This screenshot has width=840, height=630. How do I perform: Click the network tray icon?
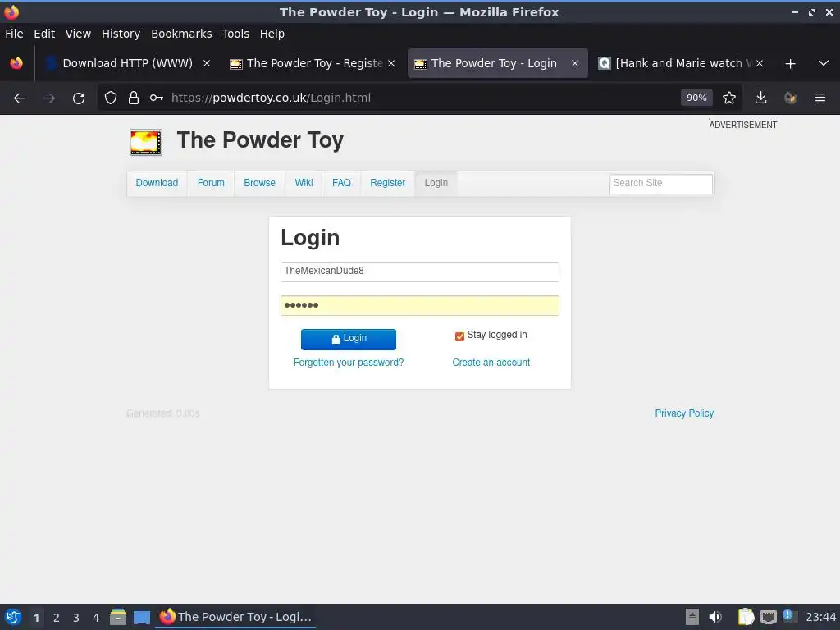tap(768, 617)
